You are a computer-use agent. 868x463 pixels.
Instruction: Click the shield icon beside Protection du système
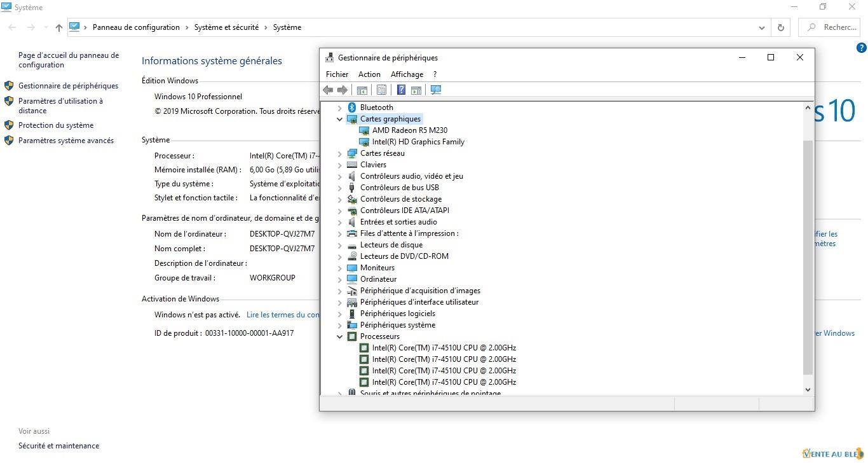9,125
